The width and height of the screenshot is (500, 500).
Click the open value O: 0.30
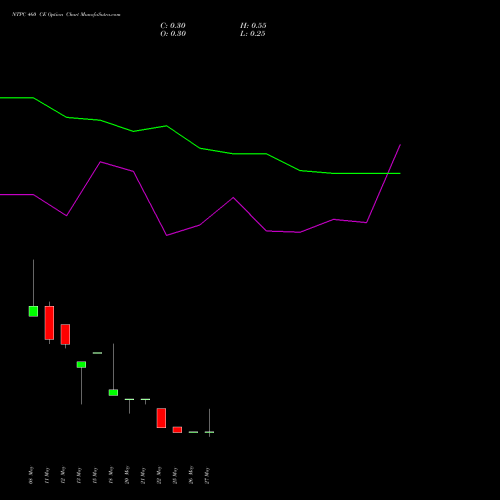[173, 34]
